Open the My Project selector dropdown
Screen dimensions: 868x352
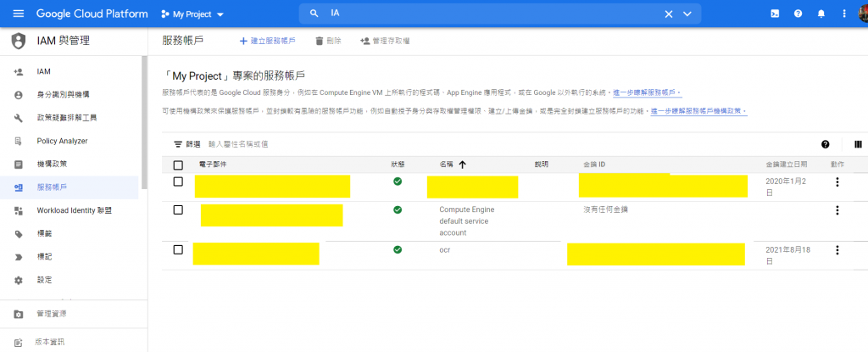pos(192,14)
